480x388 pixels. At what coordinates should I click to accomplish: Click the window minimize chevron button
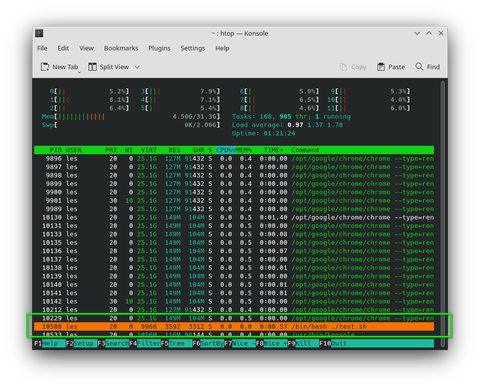pos(417,33)
